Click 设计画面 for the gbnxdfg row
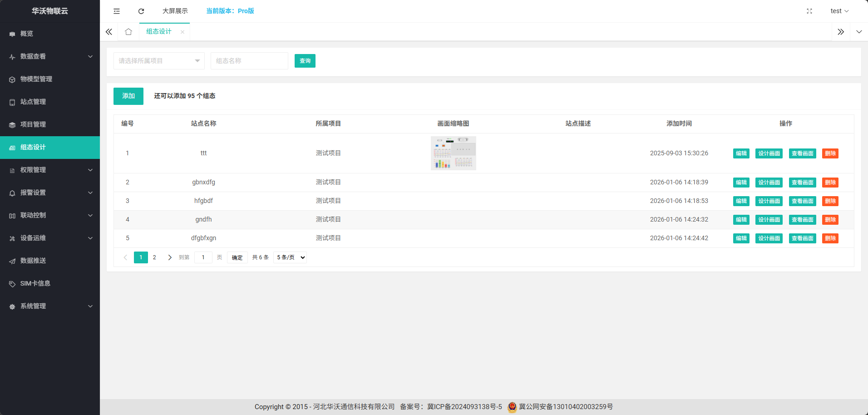The width and height of the screenshot is (868, 415). [x=769, y=183]
